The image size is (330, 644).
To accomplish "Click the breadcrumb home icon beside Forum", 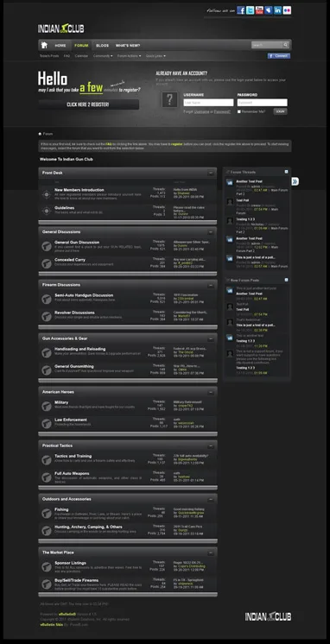I will point(40,134).
